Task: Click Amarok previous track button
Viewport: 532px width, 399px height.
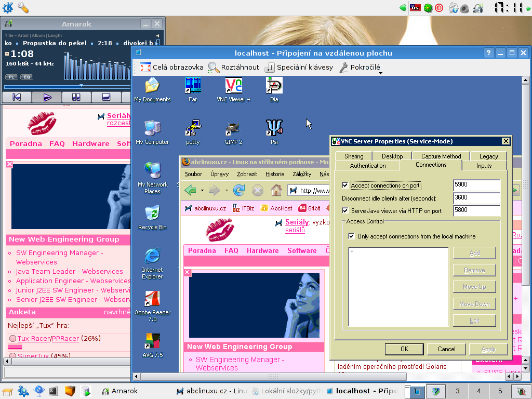Action: point(17,97)
